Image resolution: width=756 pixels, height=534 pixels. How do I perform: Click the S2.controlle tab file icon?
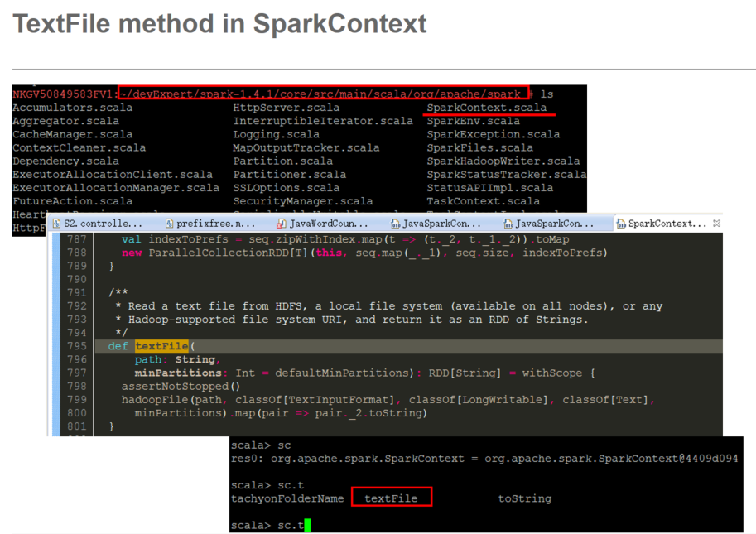56,224
